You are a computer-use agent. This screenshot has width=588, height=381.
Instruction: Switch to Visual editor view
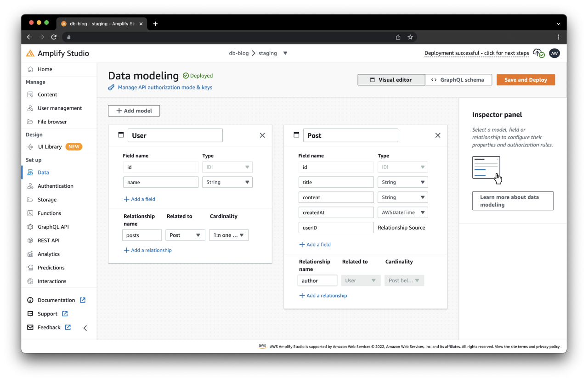391,80
